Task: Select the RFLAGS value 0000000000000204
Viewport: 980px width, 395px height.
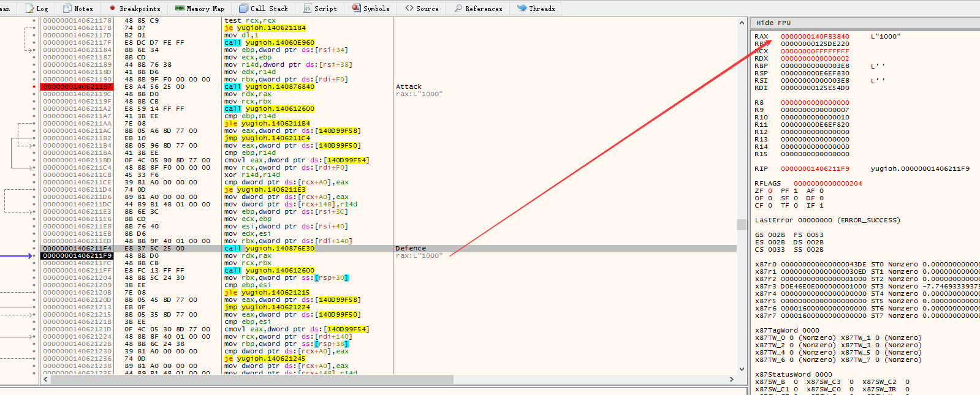Action: click(828, 184)
